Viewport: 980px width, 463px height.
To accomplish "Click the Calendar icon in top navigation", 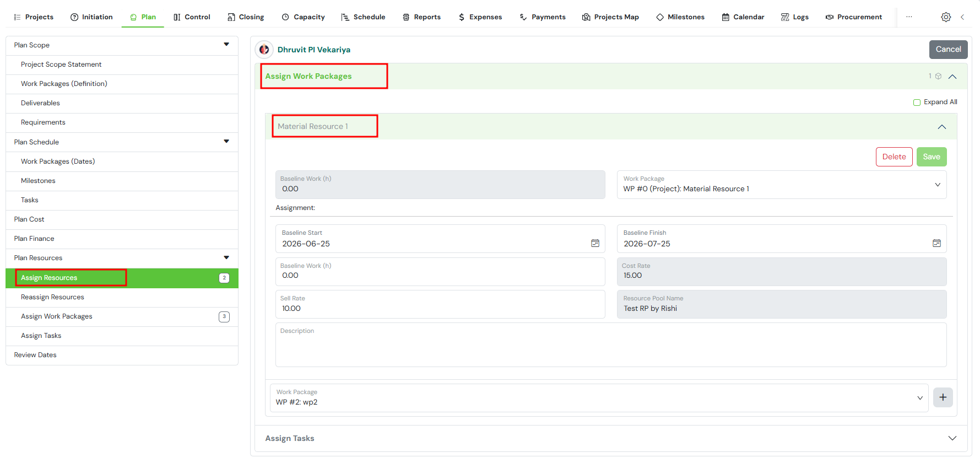I will (725, 17).
